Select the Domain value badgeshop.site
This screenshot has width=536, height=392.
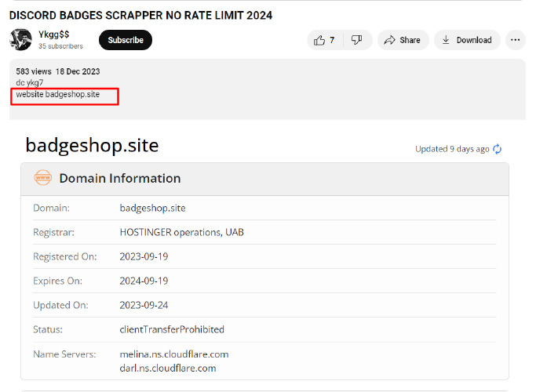coord(152,208)
